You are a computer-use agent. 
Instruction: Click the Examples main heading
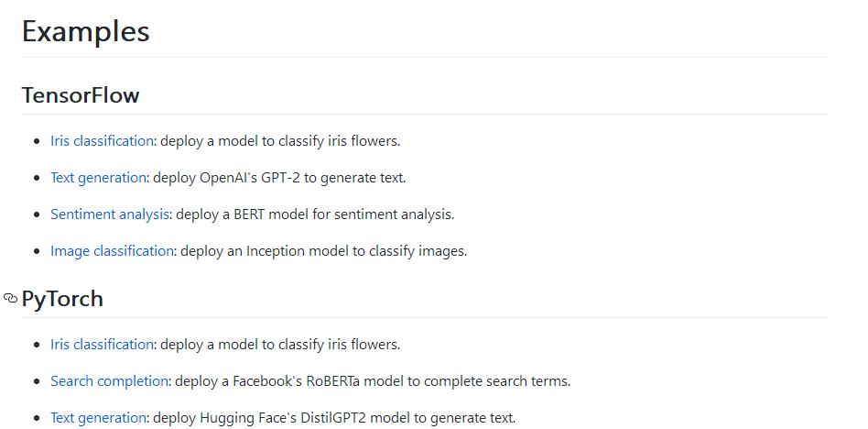tap(85, 31)
